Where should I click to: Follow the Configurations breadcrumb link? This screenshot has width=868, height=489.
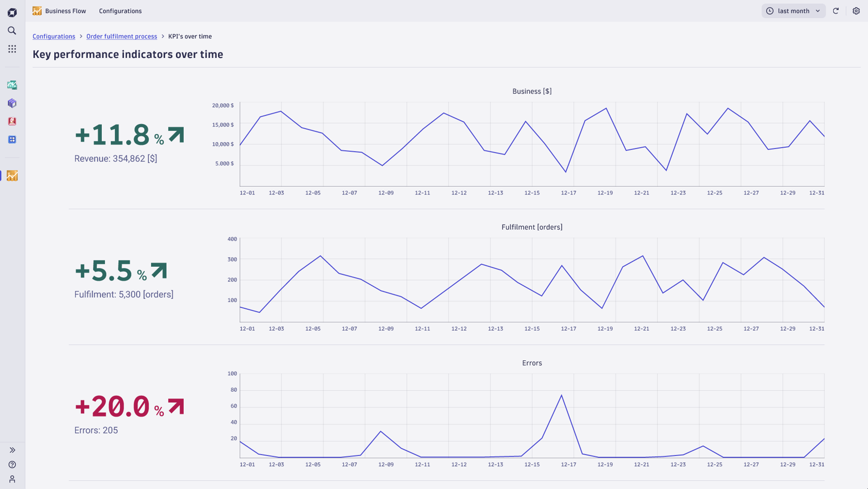(54, 36)
